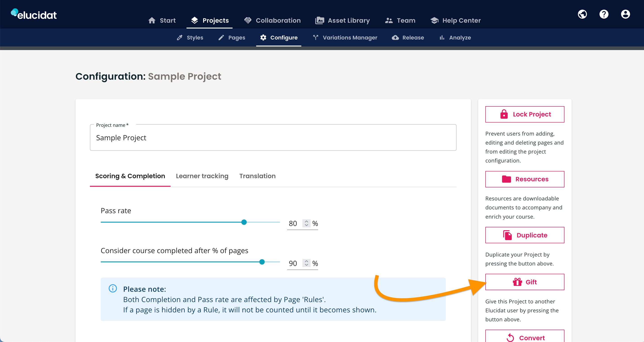This screenshot has width=644, height=342.
Task: Open the Collaboration menu item
Action: pyautogui.click(x=273, y=20)
